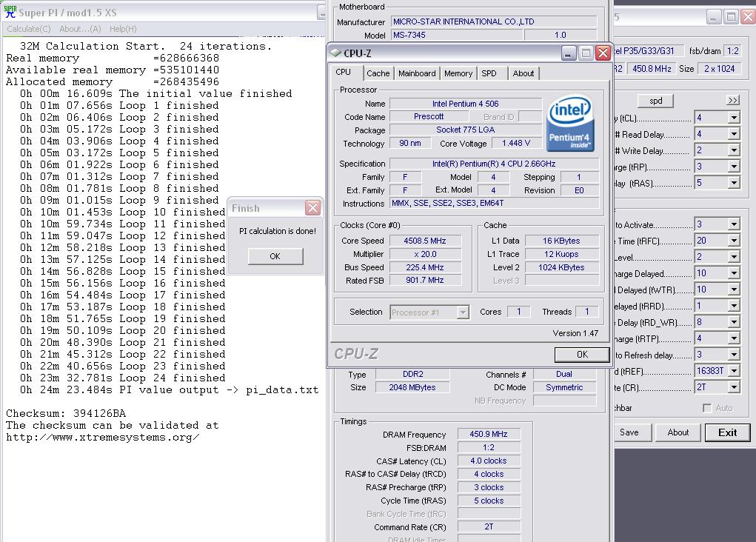Click the Core Voltage value 1.448 V
This screenshot has width=756, height=542.
coord(516,143)
